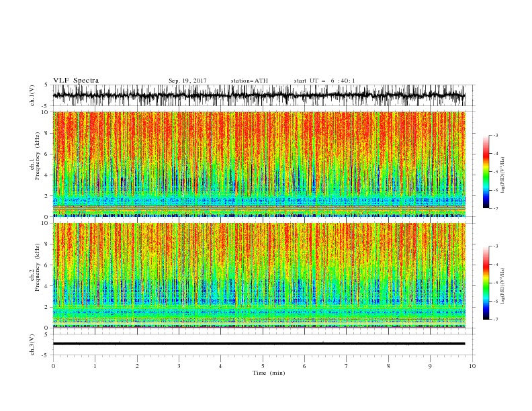Click time tick '0' on the x-axis
This screenshot has width=532, height=411.
point(53,366)
